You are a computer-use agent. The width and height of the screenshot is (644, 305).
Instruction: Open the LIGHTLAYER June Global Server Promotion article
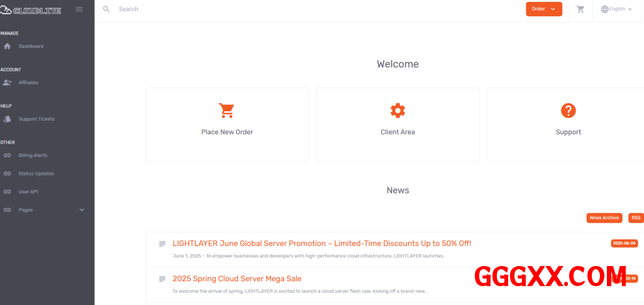tap(321, 243)
